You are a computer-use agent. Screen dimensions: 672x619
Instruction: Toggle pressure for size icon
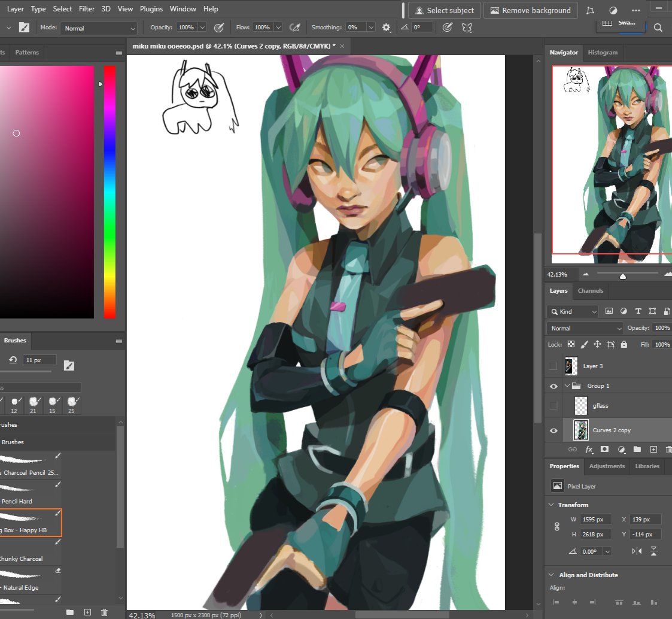point(448,28)
